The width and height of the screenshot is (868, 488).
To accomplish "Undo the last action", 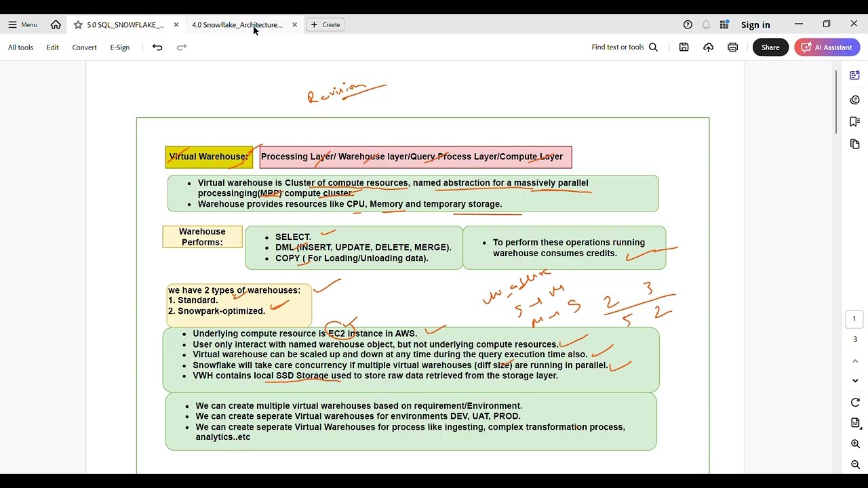I will [x=157, y=47].
